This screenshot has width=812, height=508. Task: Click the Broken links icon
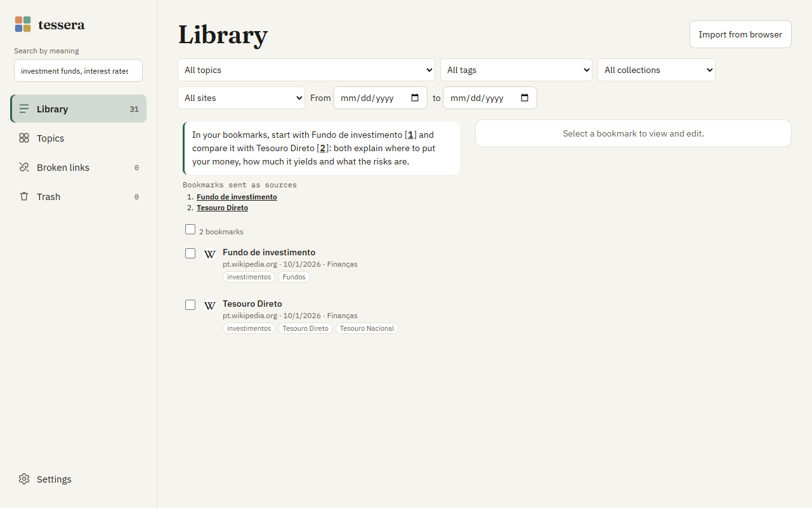tap(24, 167)
